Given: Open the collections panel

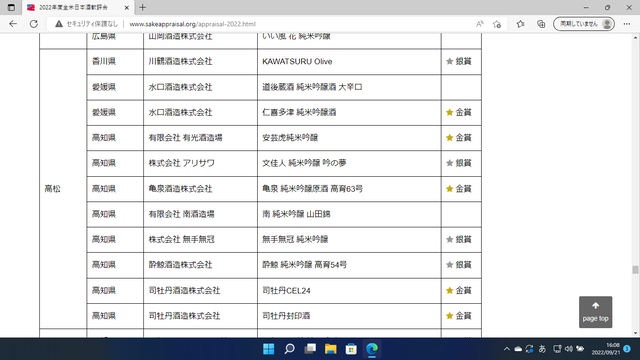Looking at the screenshot, I should coord(541,24).
